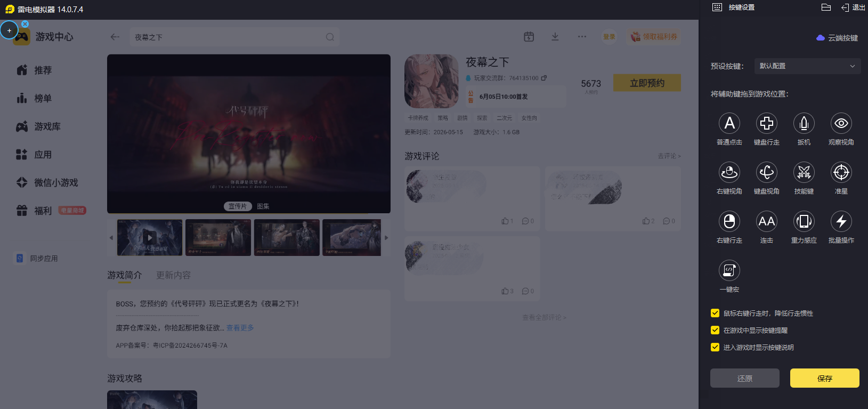Switch to the 更新内容 tab
Screen dimensions: 868x409
pos(173,275)
